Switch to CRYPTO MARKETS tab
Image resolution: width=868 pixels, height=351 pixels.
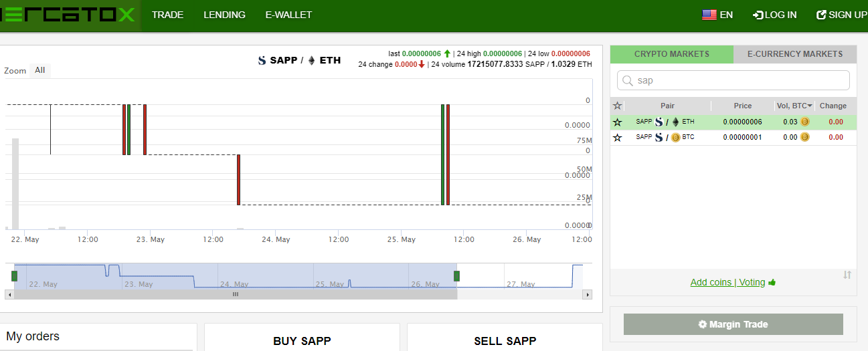[x=671, y=54]
